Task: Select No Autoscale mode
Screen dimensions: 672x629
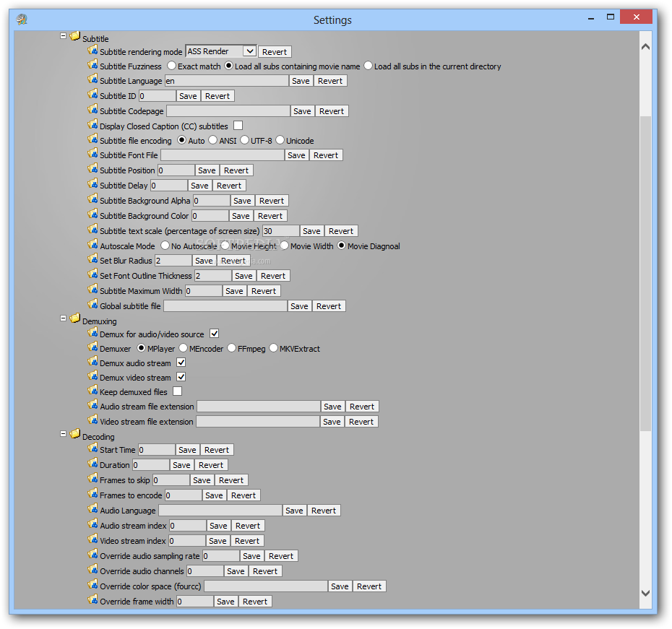Action: click(165, 246)
